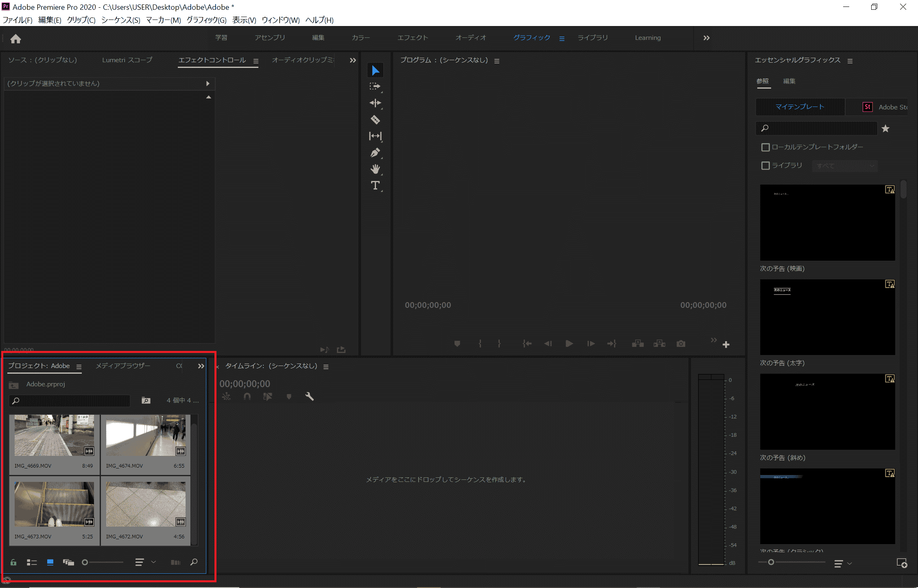Image resolution: width=918 pixels, height=588 pixels.
Task: Click Mark Out button in Program monitor
Action: 499,344
